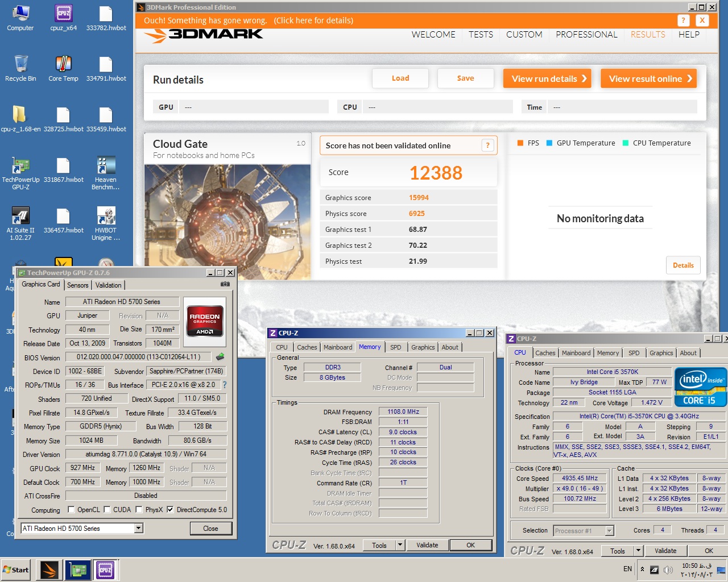Open the TESTS menu in 3DMark

click(x=481, y=35)
